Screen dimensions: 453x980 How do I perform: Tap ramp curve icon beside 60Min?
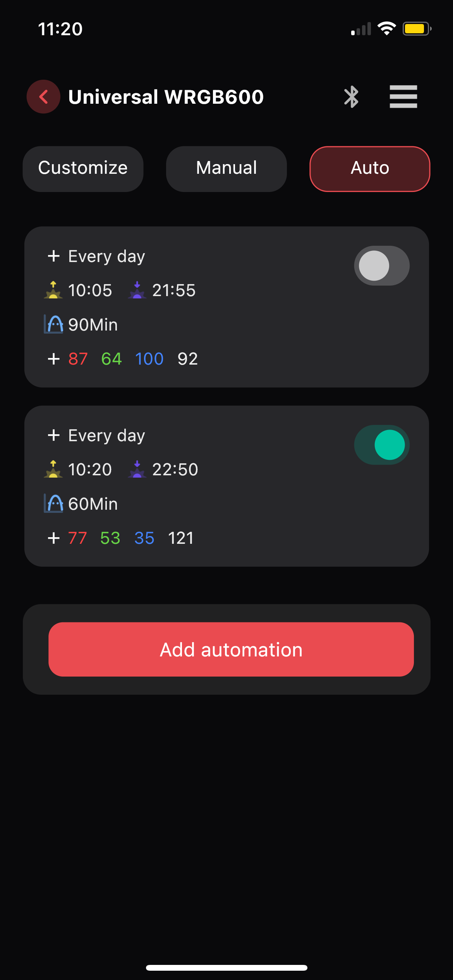point(54,504)
